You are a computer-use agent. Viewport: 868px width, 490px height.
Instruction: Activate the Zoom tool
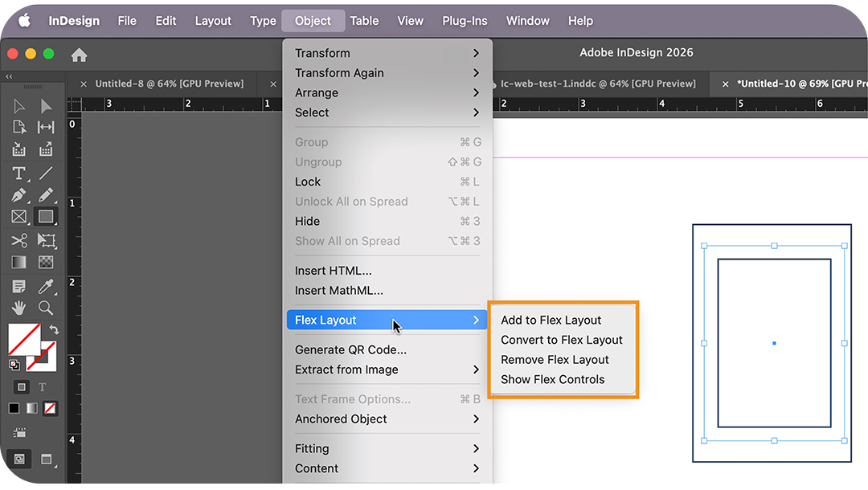point(46,308)
